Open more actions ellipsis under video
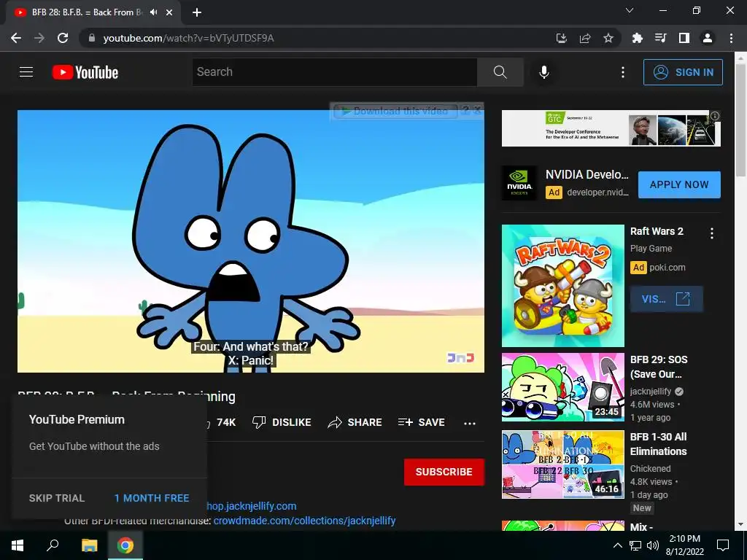This screenshot has height=560, width=747. click(470, 423)
